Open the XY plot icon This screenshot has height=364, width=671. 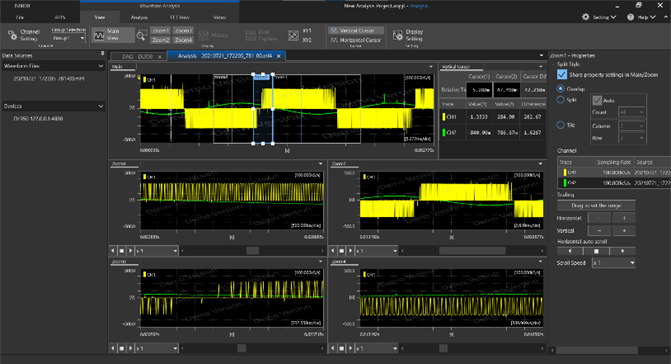tap(293, 36)
